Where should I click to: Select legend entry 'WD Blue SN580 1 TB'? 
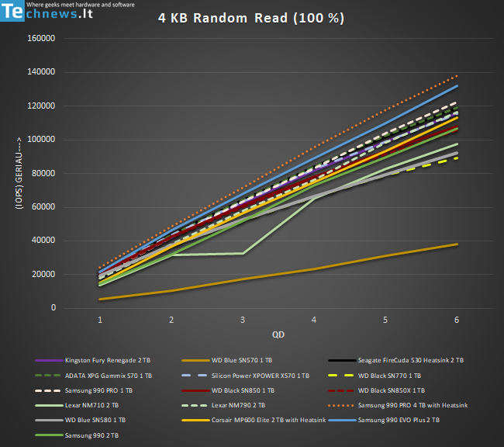(x=81, y=420)
